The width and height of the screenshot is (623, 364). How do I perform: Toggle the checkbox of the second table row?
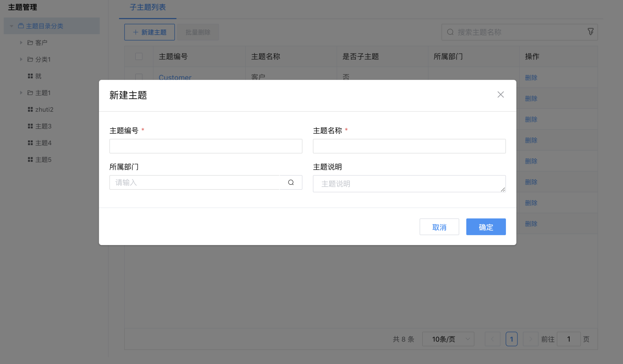[x=139, y=98]
